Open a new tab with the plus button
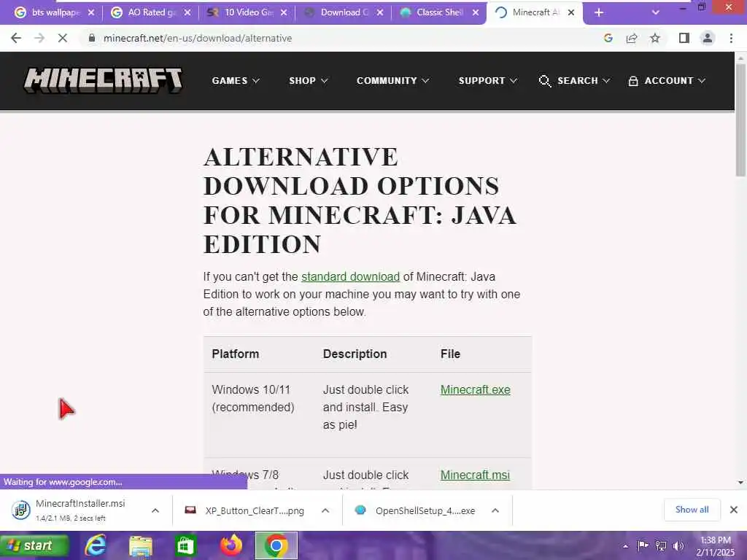 pos(599,12)
